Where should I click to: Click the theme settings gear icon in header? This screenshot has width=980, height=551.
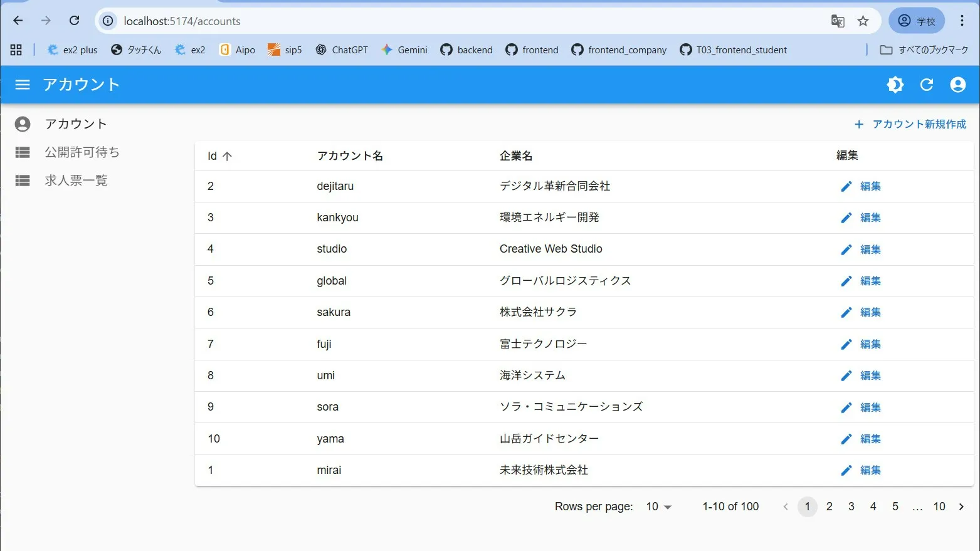click(x=895, y=85)
